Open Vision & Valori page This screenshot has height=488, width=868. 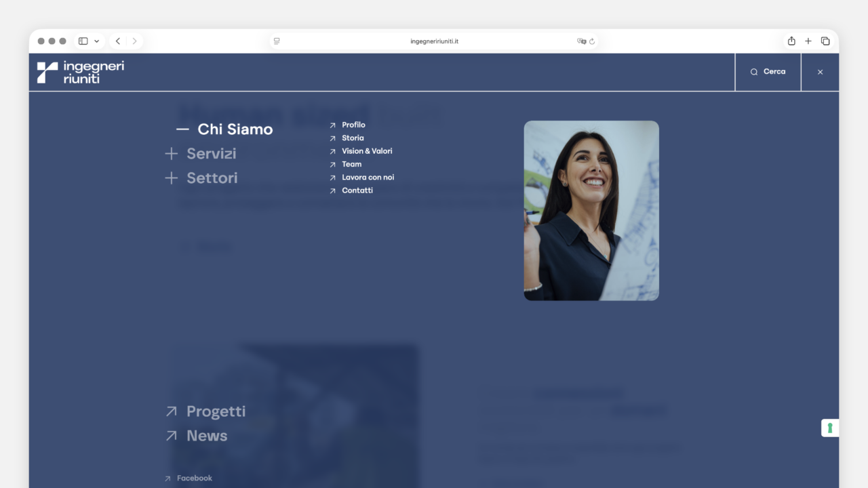click(366, 151)
